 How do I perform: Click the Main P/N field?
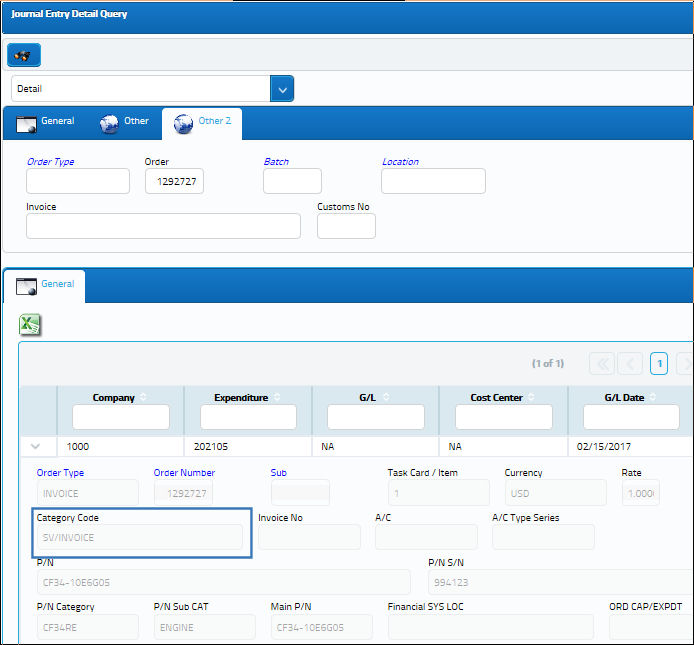coord(321,627)
